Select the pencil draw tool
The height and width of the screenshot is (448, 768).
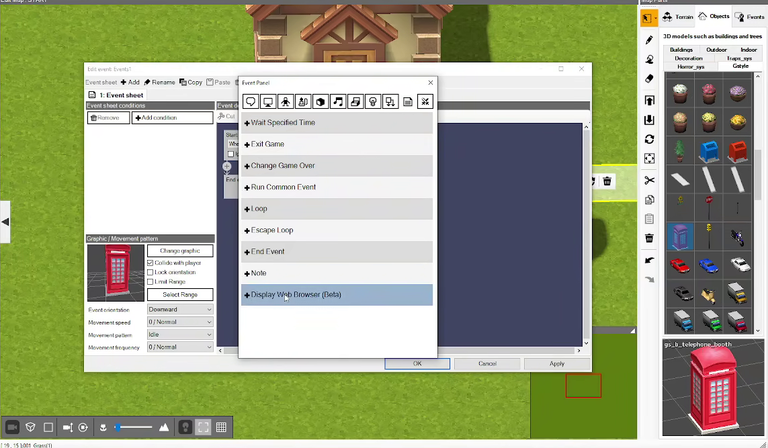tap(649, 40)
